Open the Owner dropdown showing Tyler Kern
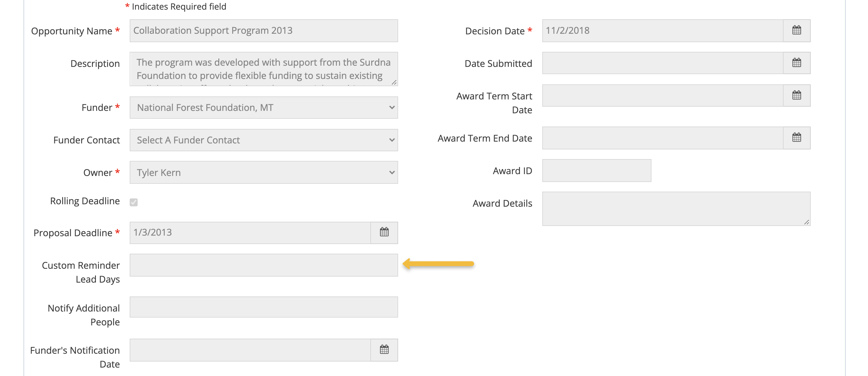 pyautogui.click(x=264, y=172)
